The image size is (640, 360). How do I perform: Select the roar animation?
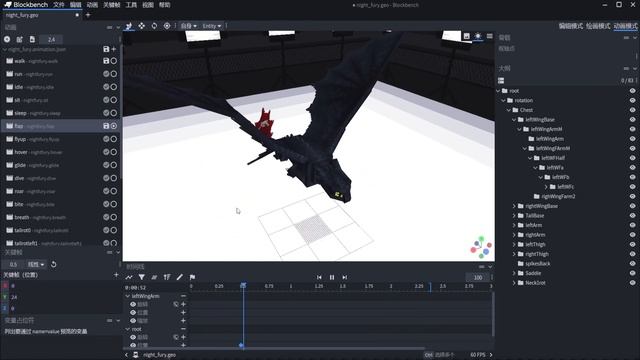tap(60, 191)
